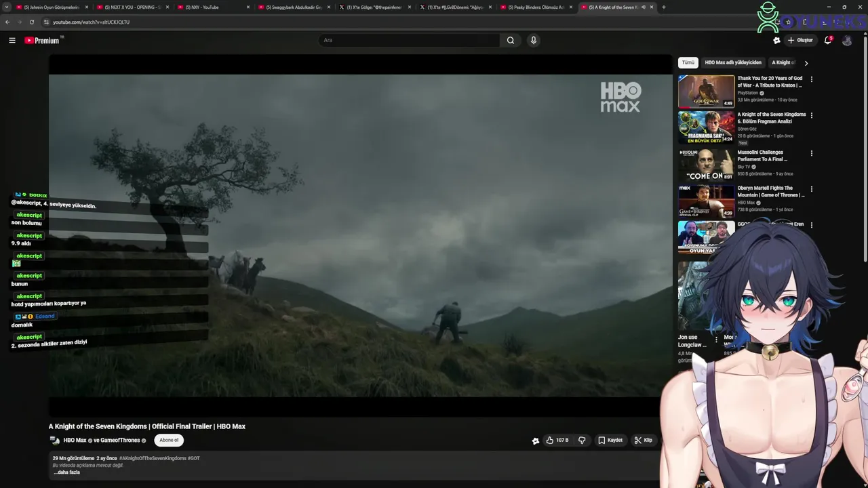Switch to NXY - YouTube tab

coord(212,7)
